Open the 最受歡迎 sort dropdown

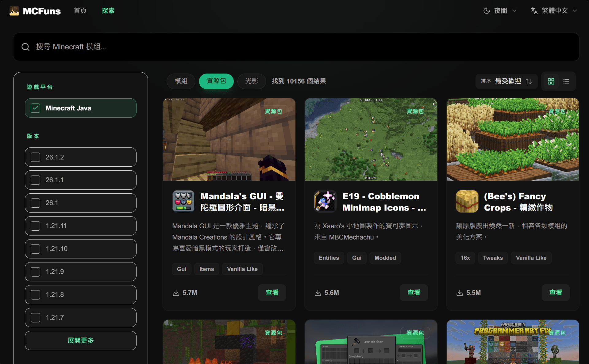507,81
